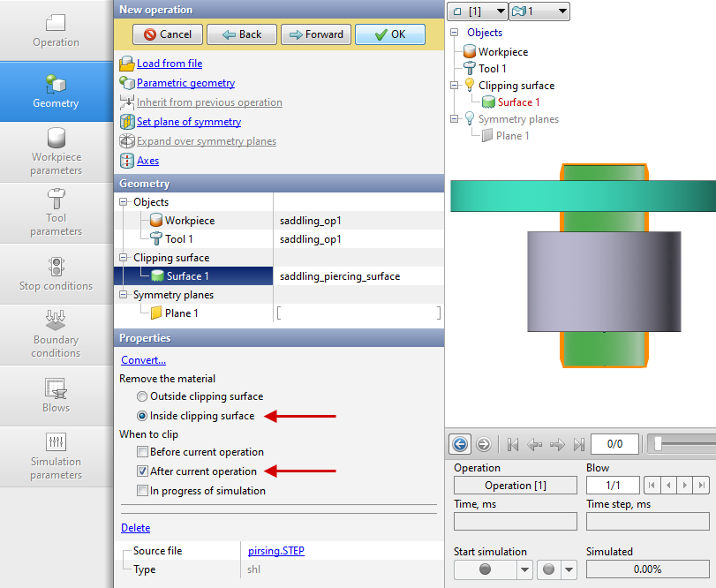Open the Tool parameters sidebar panel
Image resolution: width=716 pixels, height=588 pixels.
[56, 212]
